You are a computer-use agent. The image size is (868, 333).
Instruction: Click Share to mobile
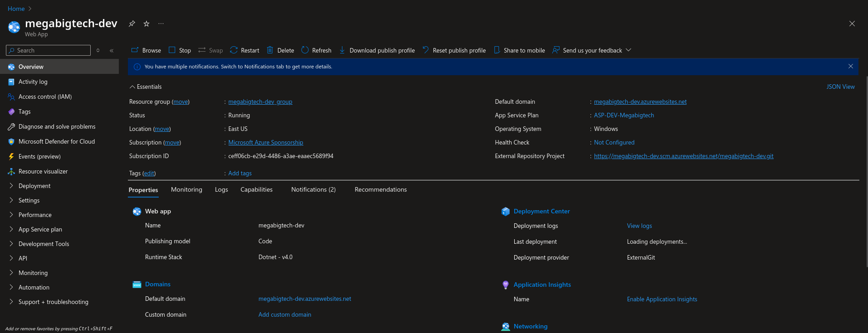tap(519, 50)
